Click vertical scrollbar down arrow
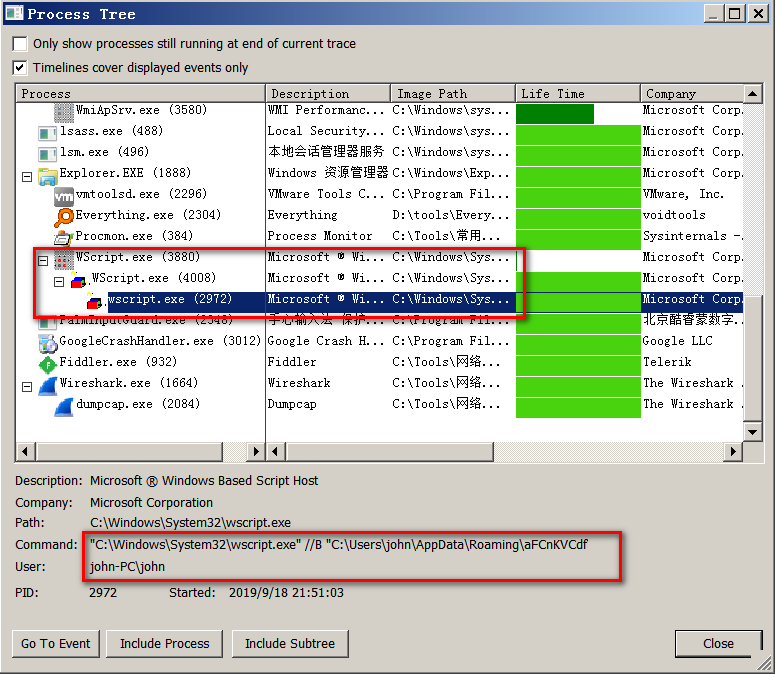The height and width of the screenshot is (674, 776). (x=752, y=432)
